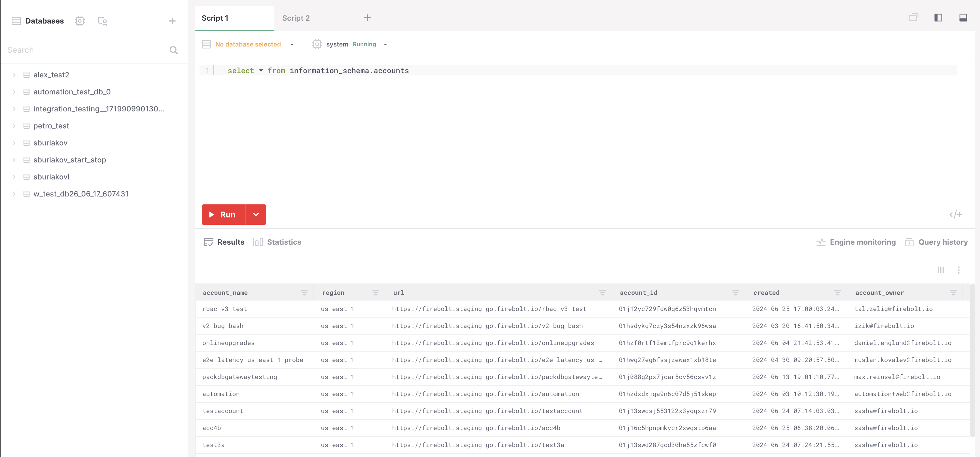Toggle the bottom results panel layout
This screenshot has height=457, width=980.
click(x=963, y=18)
